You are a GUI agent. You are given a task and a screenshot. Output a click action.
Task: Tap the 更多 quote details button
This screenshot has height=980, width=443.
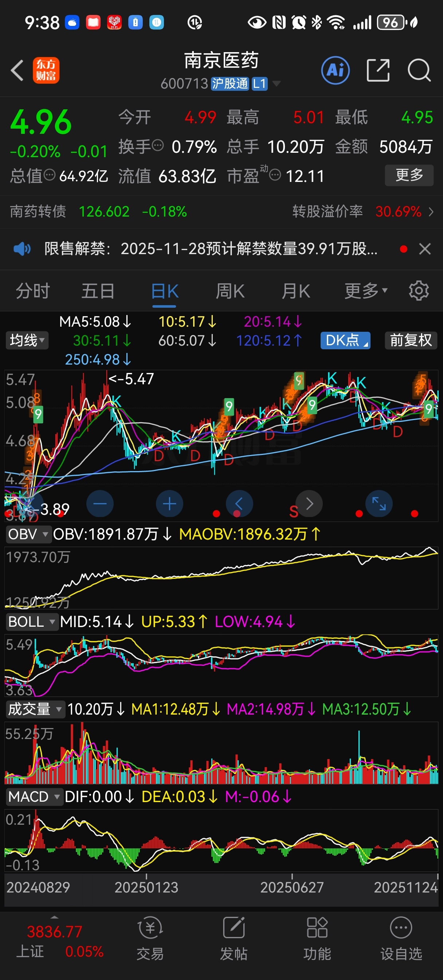coord(409,175)
